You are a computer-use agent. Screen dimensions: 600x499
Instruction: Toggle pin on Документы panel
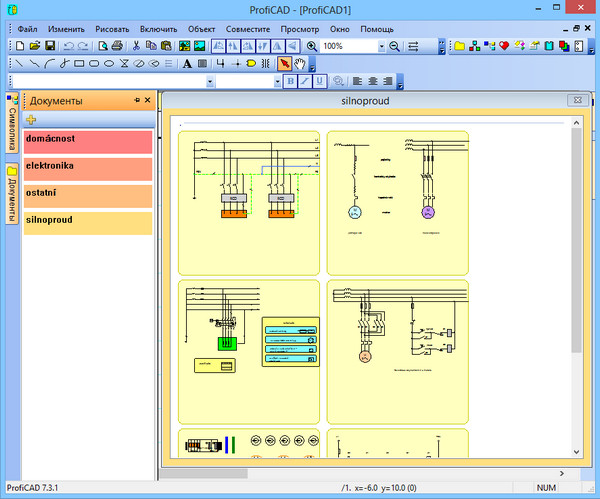click(137, 101)
